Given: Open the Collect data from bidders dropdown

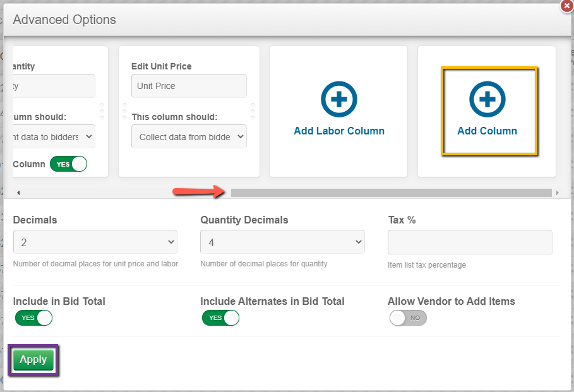Looking at the screenshot, I should tap(189, 136).
